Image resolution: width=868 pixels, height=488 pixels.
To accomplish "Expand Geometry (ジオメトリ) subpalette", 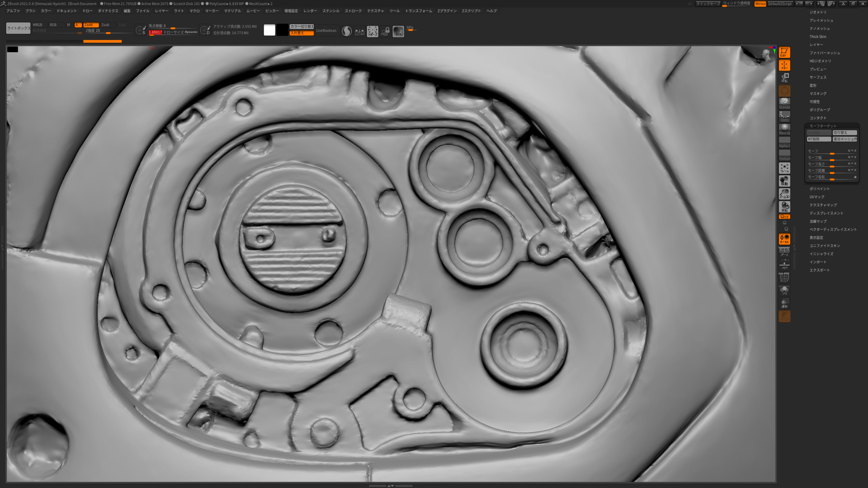I will click(818, 12).
